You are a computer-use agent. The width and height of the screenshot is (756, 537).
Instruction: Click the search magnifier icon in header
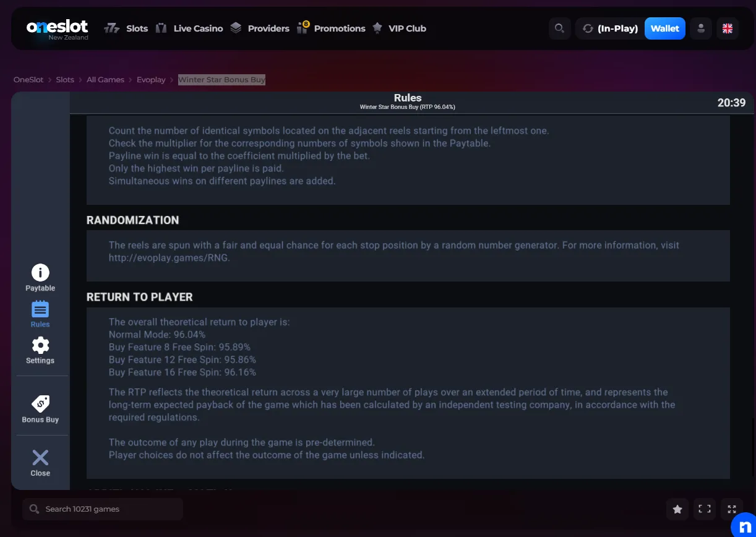[559, 28]
